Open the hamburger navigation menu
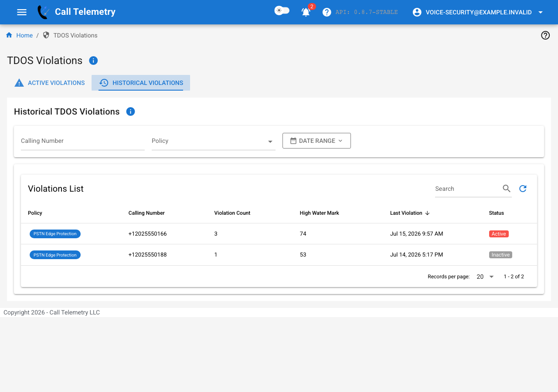This screenshot has width=558, height=392. tap(22, 12)
